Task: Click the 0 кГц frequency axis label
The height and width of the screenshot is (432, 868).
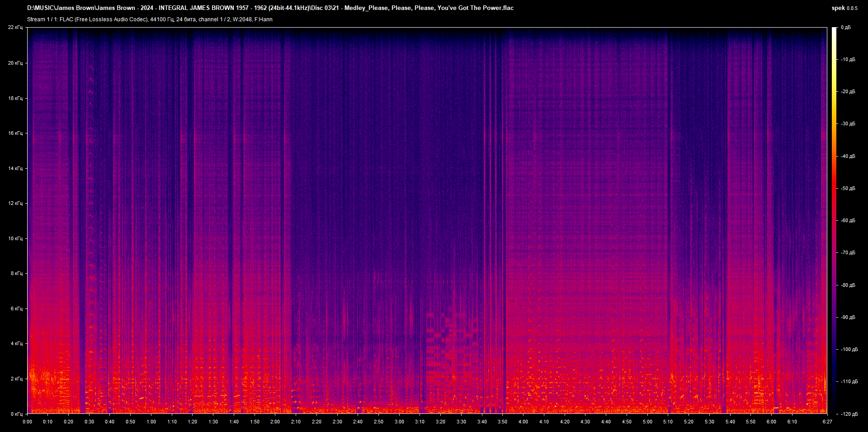Action: tap(17, 414)
